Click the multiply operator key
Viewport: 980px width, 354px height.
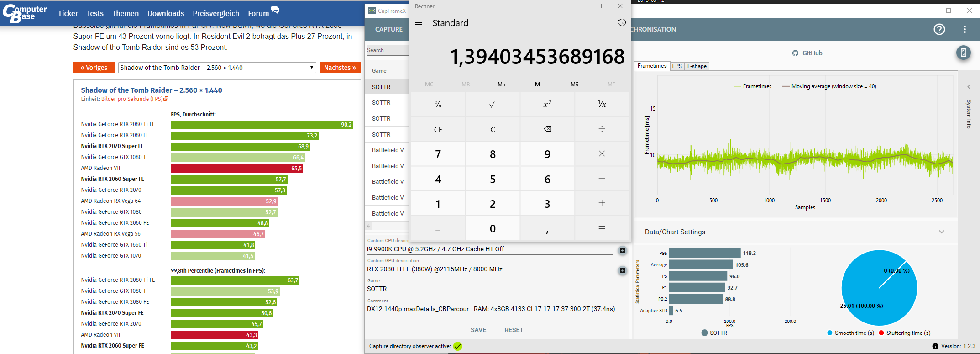(x=602, y=154)
